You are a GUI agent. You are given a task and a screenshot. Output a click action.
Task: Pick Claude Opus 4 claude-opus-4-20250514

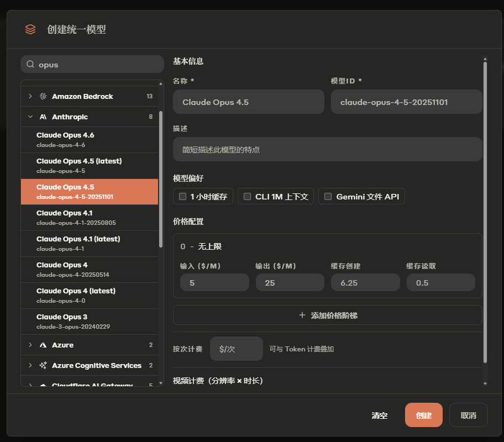(x=90, y=270)
